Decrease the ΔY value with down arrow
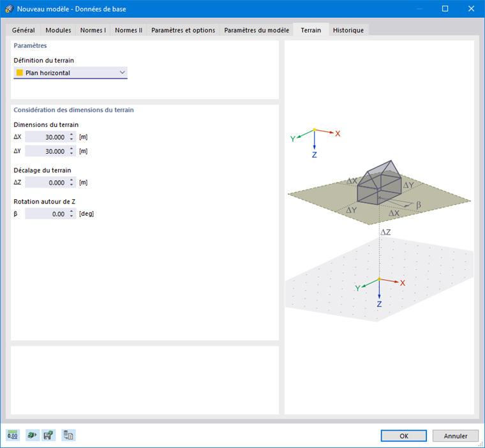Screen dimensions: 485x448 tap(71, 154)
